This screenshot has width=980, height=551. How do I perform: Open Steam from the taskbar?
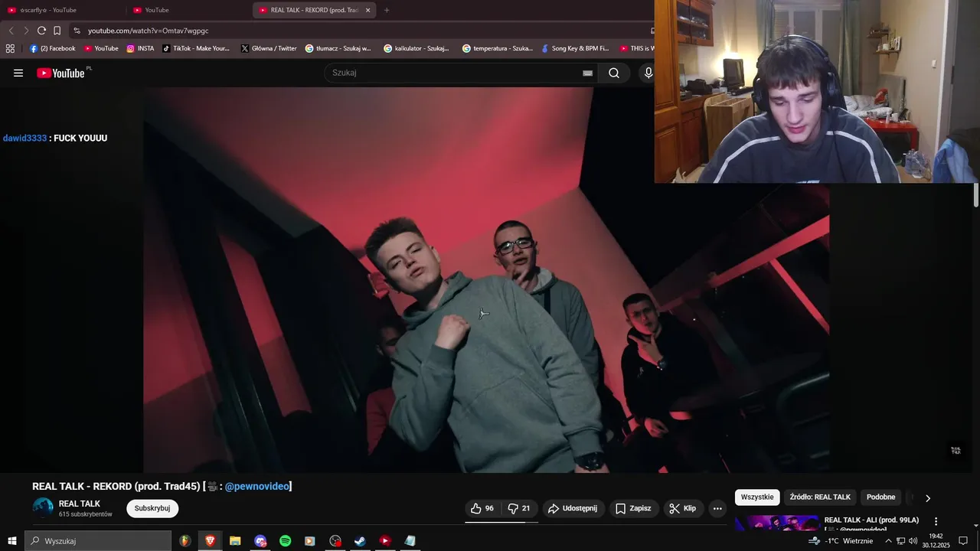point(360,541)
